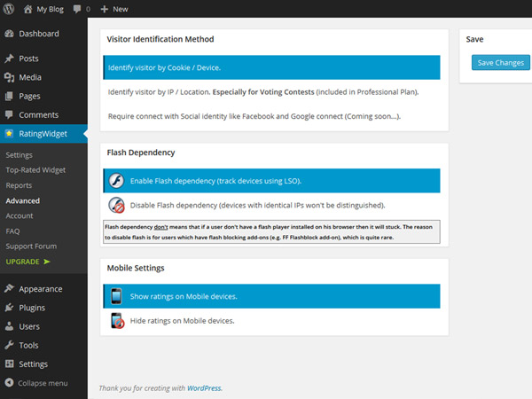Open the Pages menu item

pos(43,96)
